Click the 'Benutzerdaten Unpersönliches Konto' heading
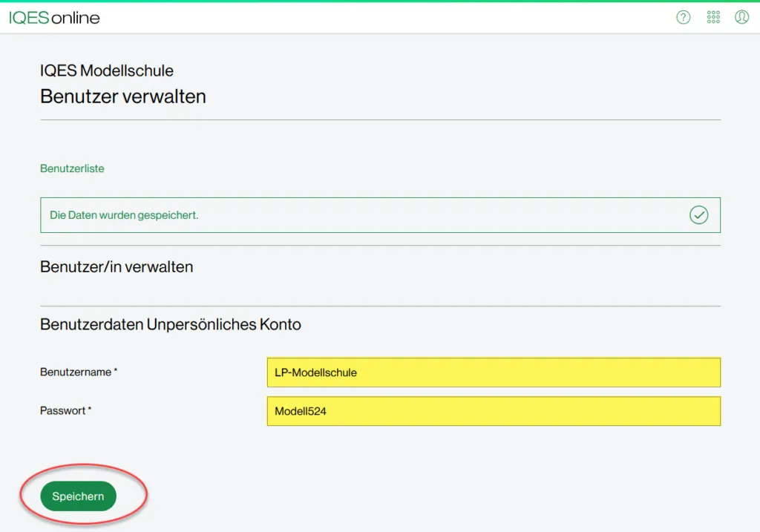 (171, 324)
